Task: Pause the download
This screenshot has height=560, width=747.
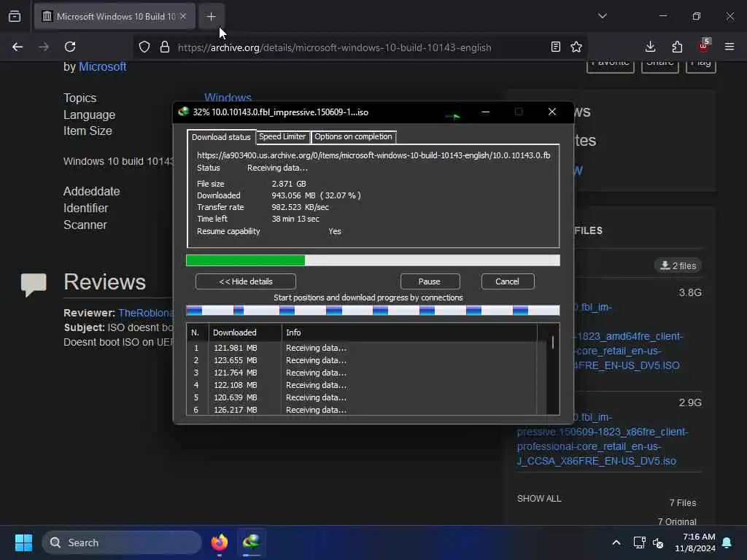Action: pyautogui.click(x=430, y=281)
